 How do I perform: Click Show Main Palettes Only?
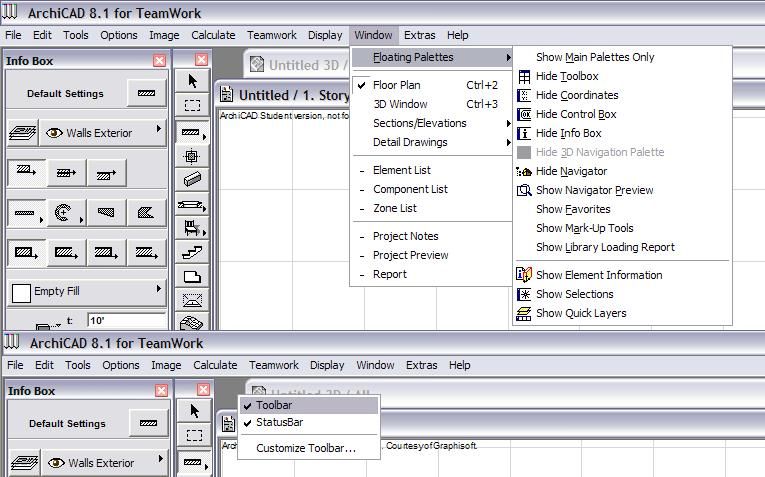(623, 57)
